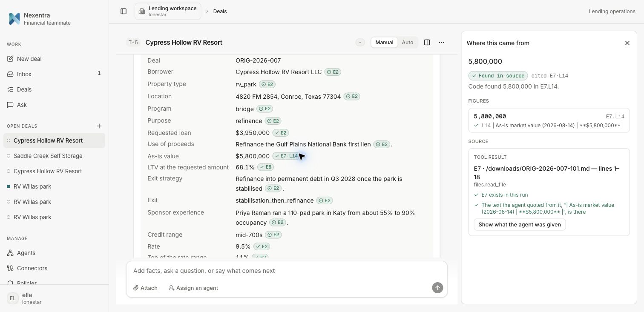
Task: Focus the Add facts message input
Action: click(287, 271)
